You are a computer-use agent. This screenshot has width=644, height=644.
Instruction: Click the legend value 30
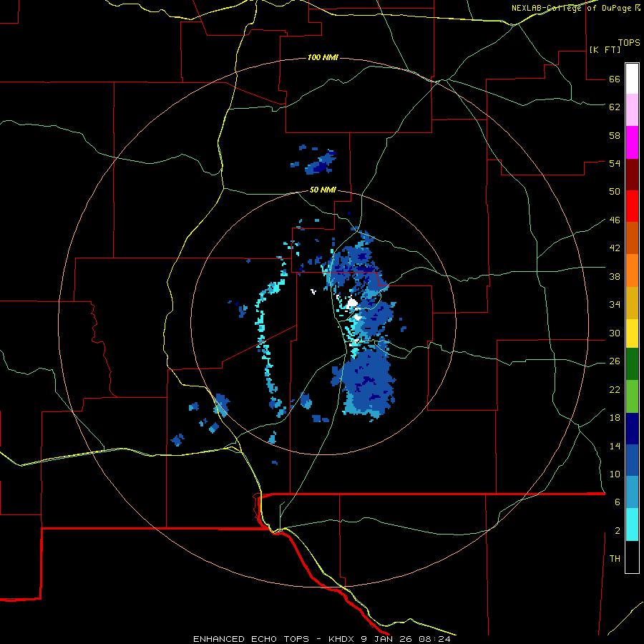tap(615, 333)
